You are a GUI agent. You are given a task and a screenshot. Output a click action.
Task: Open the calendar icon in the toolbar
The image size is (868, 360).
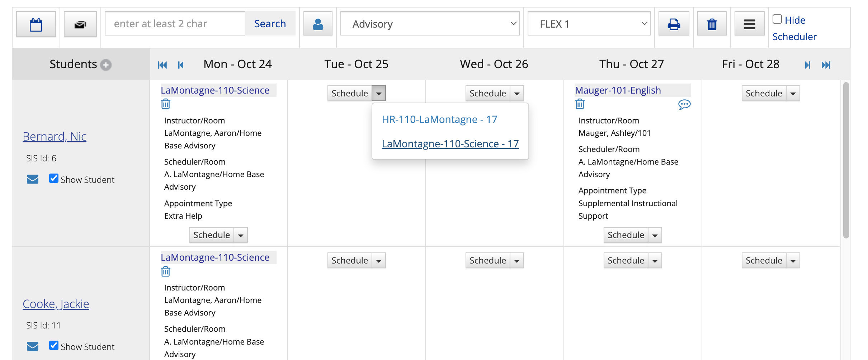(x=36, y=24)
